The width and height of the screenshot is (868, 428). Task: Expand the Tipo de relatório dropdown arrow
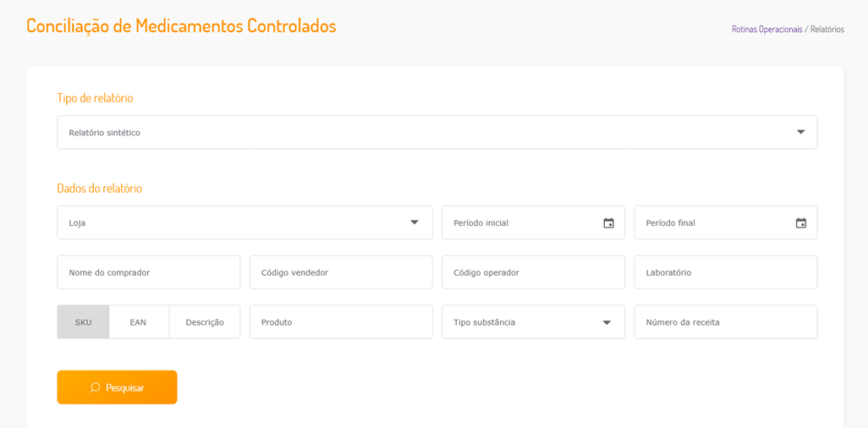[800, 132]
